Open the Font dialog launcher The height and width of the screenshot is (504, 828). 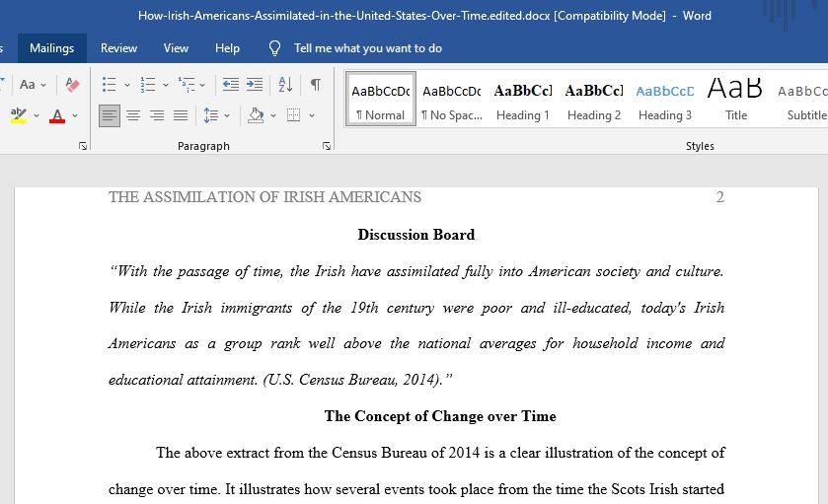coord(83,146)
